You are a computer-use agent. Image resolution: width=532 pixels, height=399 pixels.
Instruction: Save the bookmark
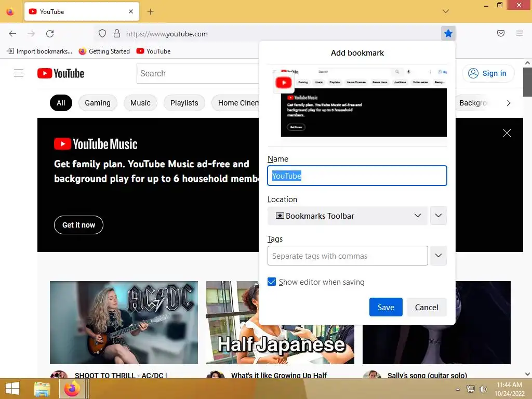tap(386, 308)
